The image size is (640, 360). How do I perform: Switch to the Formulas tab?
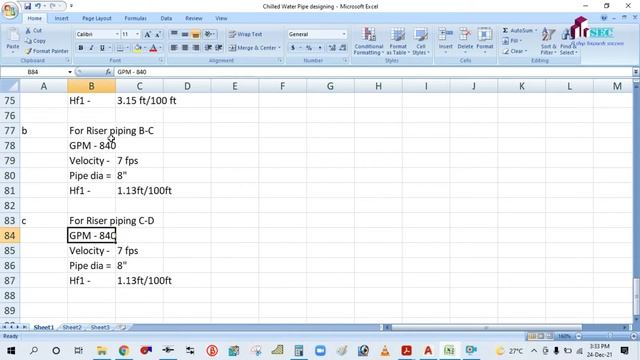pyautogui.click(x=136, y=18)
